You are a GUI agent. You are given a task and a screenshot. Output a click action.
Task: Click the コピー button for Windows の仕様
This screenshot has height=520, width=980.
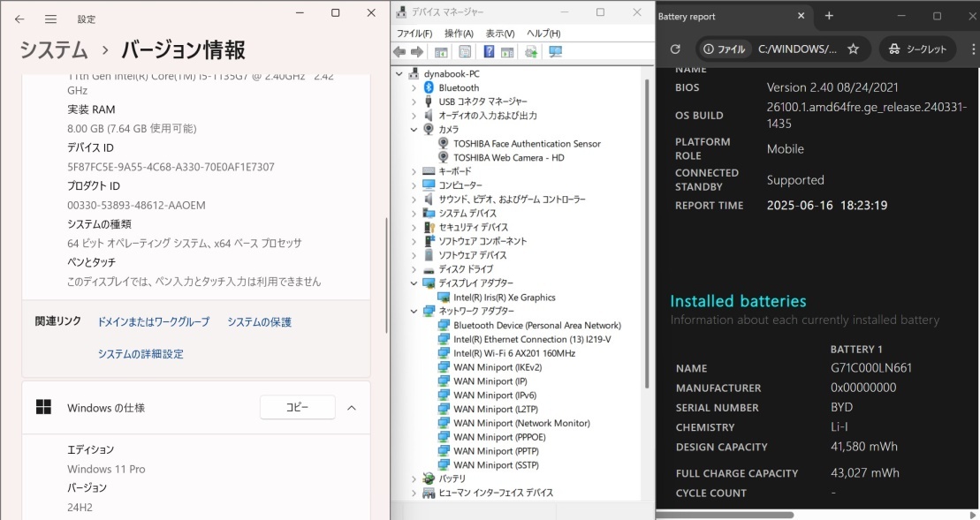[297, 407]
